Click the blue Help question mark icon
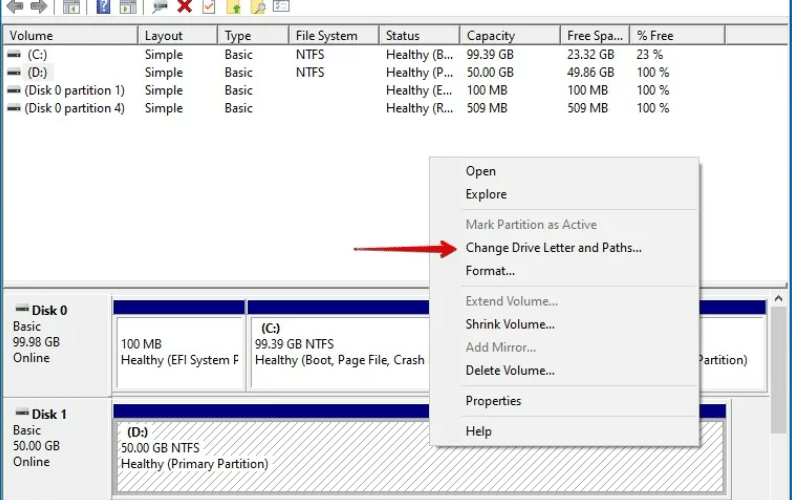The height and width of the screenshot is (500, 792). click(103, 6)
